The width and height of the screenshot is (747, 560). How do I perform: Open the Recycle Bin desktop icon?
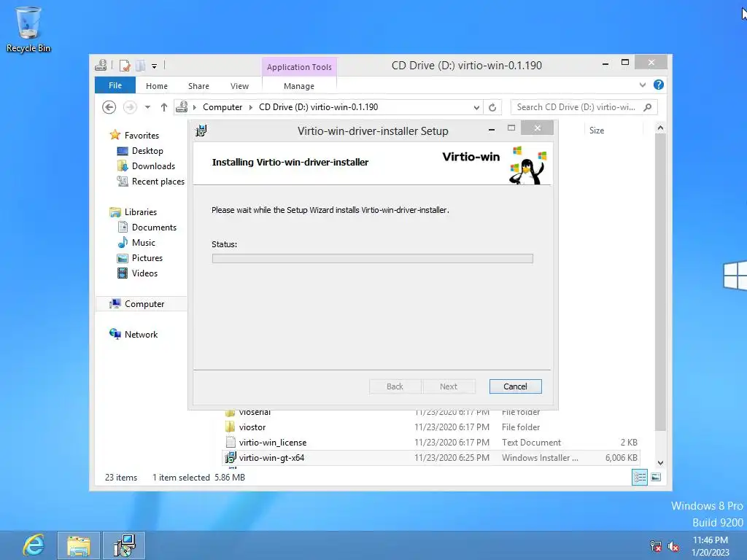click(28, 29)
